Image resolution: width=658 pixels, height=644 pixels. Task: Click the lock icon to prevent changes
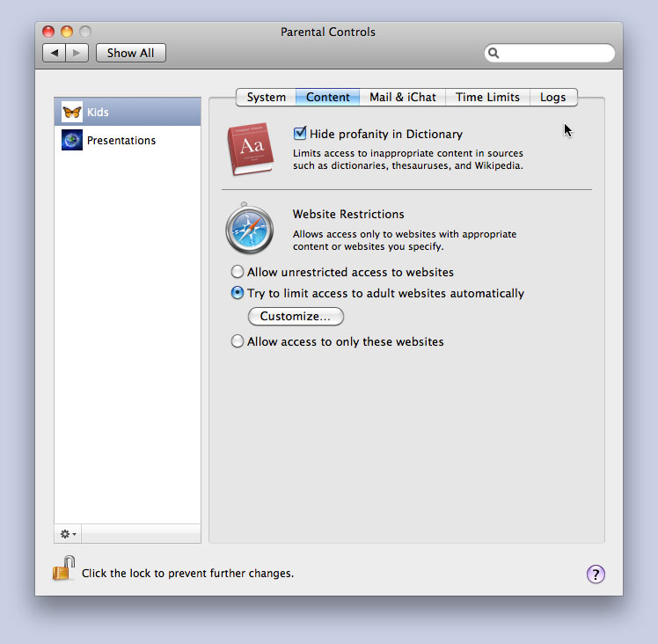[63, 569]
